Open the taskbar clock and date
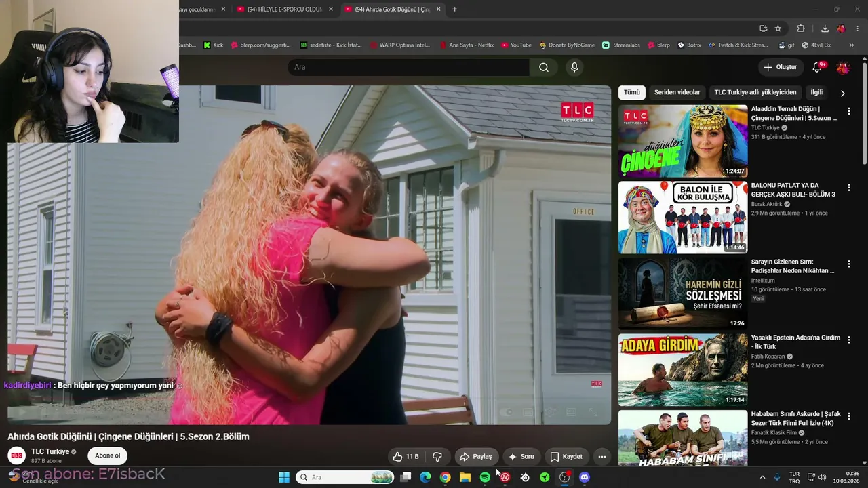This screenshot has width=868, height=488. [846, 477]
